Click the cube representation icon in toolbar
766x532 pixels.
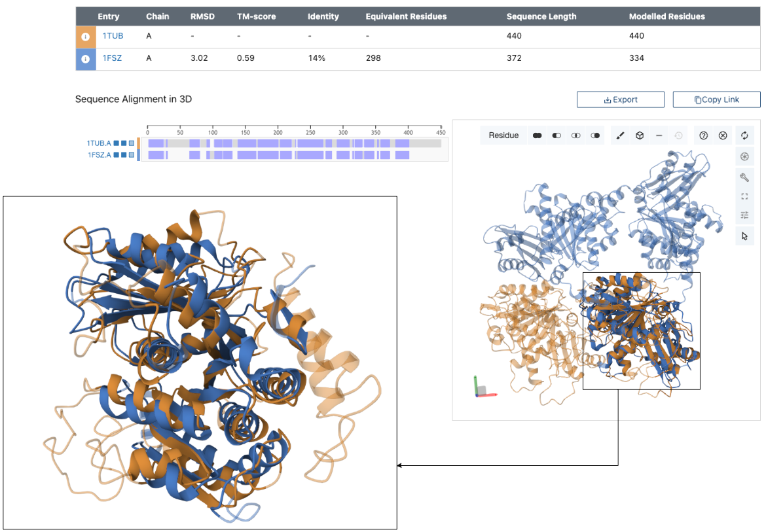pyautogui.click(x=640, y=135)
